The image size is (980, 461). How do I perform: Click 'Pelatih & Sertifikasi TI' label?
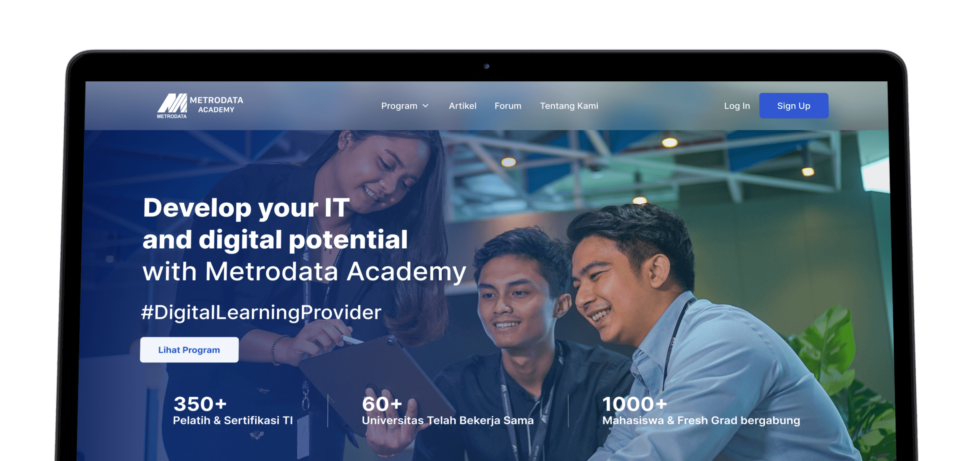pyautogui.click(x=233, y=420)
